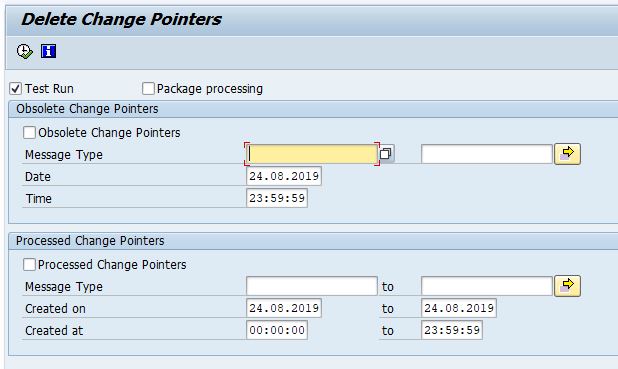This screenshot has height=369, width=618.
Task: Select the Obsolete Message Type upper-range field
Action: [x=486, y=154]
